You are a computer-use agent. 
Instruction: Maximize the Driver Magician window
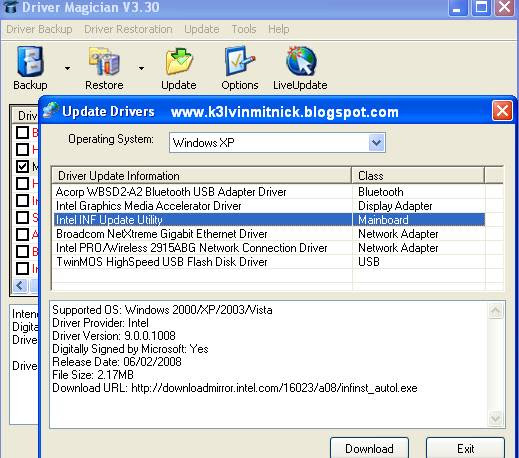click(481, 7)
